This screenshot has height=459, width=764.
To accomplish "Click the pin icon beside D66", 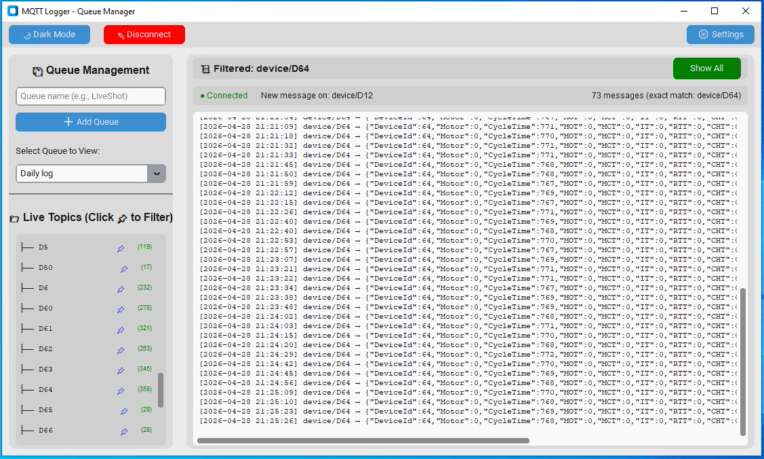I will pyautogui.click(x=124, y=431).
